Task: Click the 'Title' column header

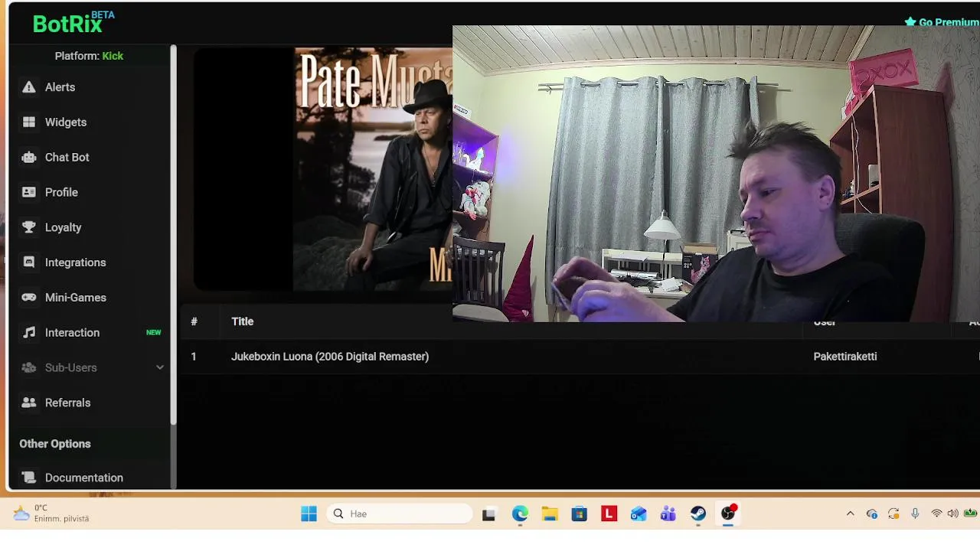Action: click(x=243, y=321)
